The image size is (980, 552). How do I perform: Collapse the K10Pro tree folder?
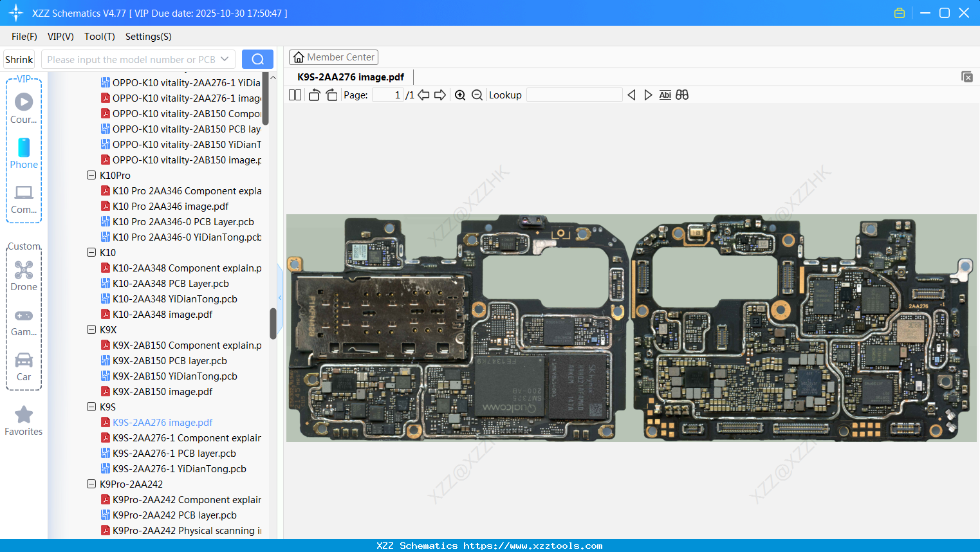pyautogui.click(x=91, y=175)
